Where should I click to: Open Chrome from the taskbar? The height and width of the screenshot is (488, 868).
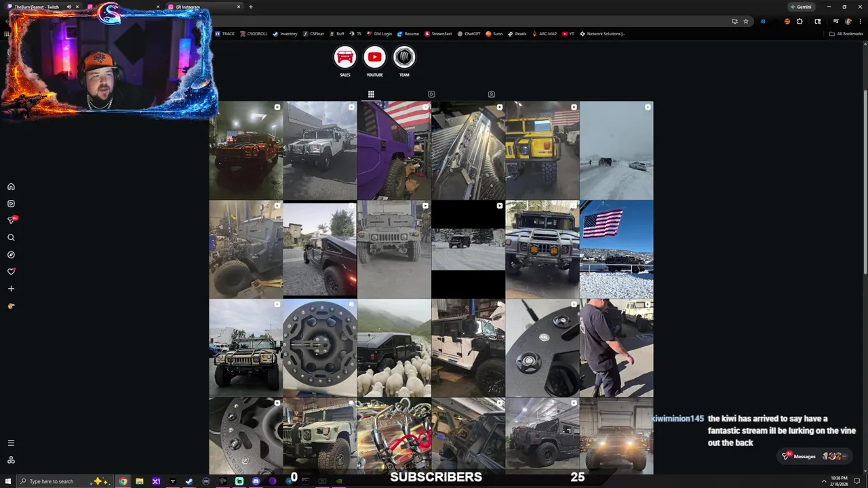pyautogui.click(x=123, y=481)
